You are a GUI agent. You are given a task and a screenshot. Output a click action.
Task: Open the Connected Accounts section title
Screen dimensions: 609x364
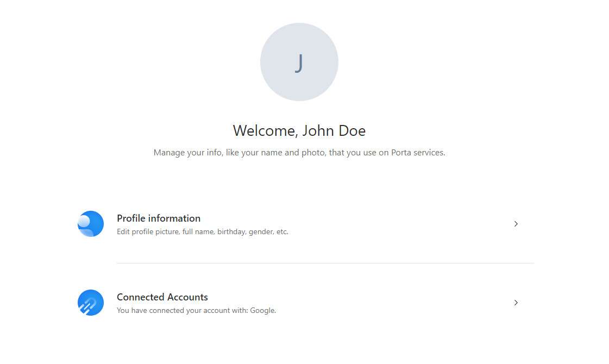(162, 297)
